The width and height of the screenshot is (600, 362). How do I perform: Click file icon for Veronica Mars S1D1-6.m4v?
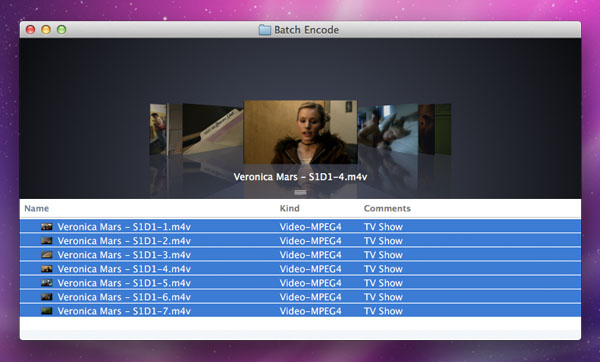click(x=47, y=297)
